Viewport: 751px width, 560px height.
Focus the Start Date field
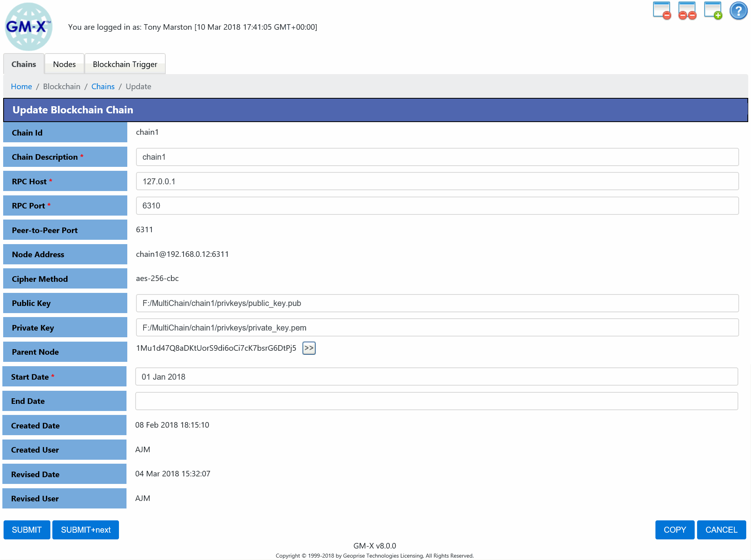click(x=437, y=377)
